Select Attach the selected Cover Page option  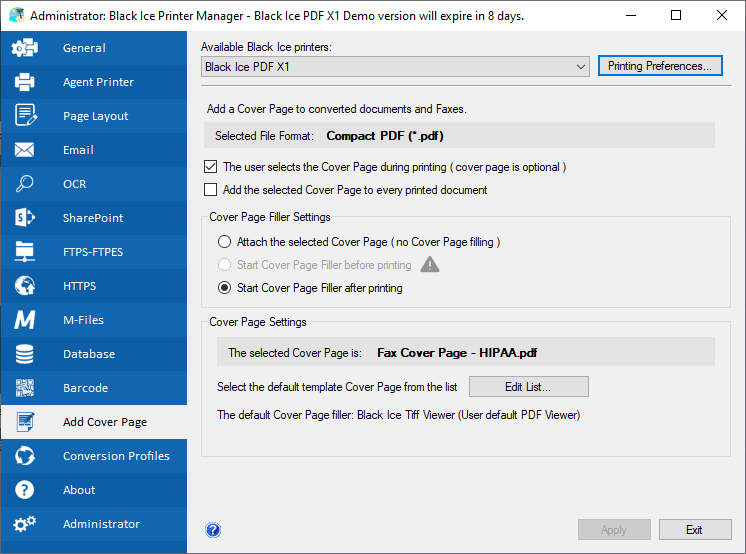click(224, 242)
